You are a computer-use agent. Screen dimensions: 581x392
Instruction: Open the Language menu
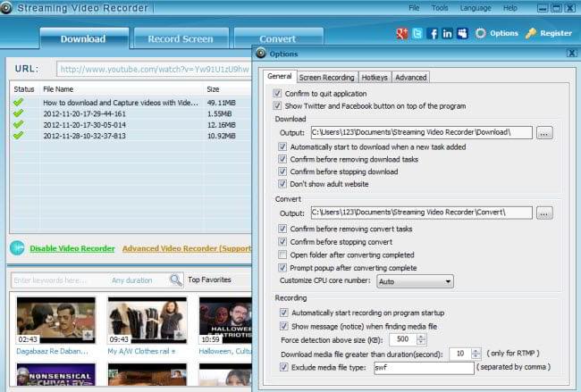476,8
